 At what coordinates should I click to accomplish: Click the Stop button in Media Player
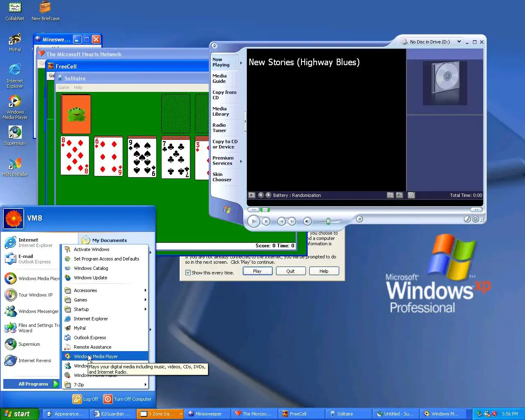tap(266, 221)
